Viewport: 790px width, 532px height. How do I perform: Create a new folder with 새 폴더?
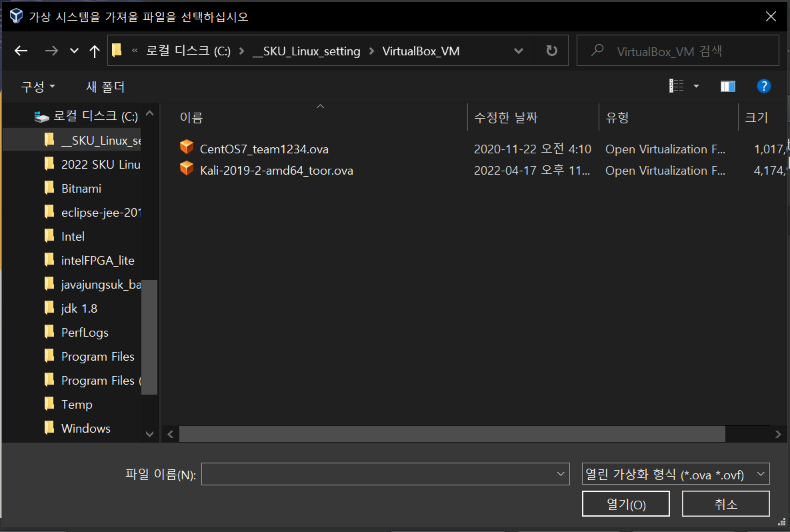(105, 87)
